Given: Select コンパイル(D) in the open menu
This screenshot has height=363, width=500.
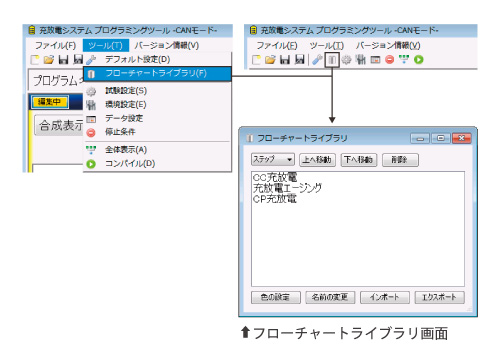Looking at the screenshot, I should (157, 164).
